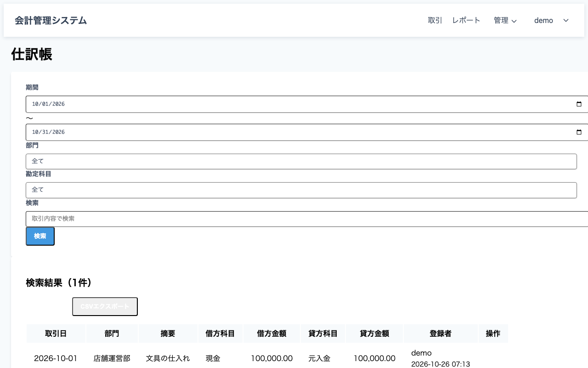Viewport: 588px width, 368px height.
Task: Click the 借方金額 column header
Action: click(x=272, y=333)
